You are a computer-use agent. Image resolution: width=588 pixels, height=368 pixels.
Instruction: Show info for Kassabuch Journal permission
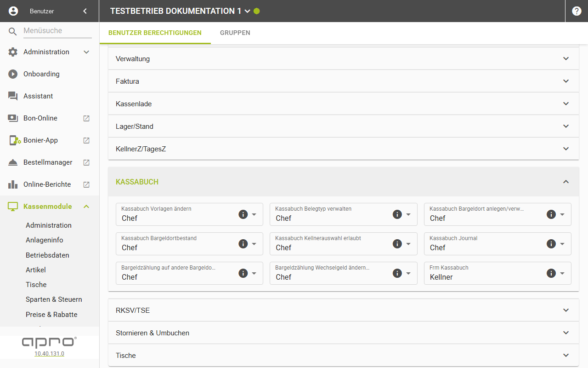click(551, 244)
